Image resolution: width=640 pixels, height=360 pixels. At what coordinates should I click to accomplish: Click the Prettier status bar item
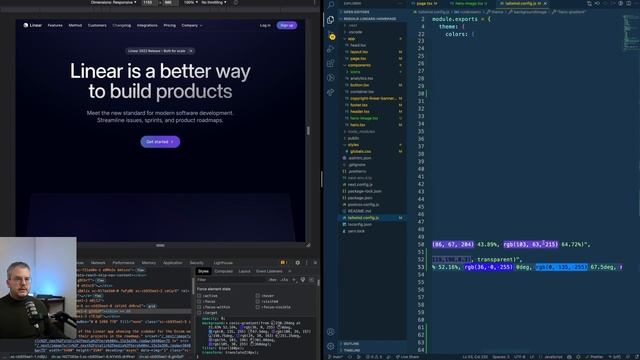pyautogui.click(x=593, y=357)
